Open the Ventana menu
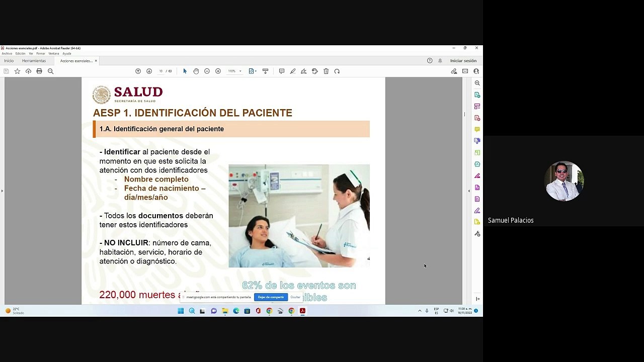The height and width of the screenshot is (362, 644). 53,53
